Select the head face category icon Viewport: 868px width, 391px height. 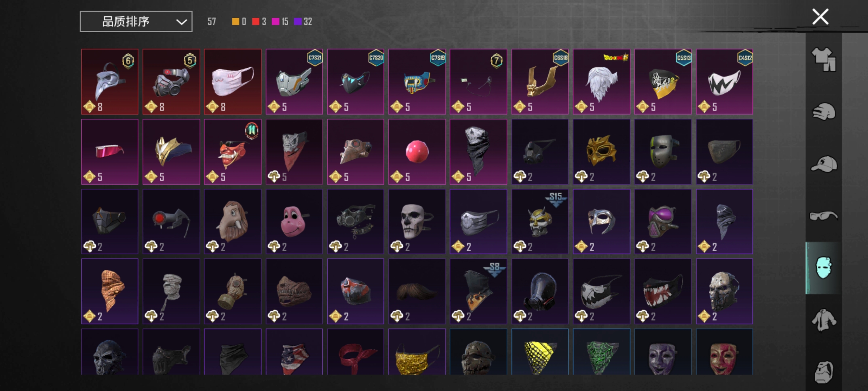point(824,371)
